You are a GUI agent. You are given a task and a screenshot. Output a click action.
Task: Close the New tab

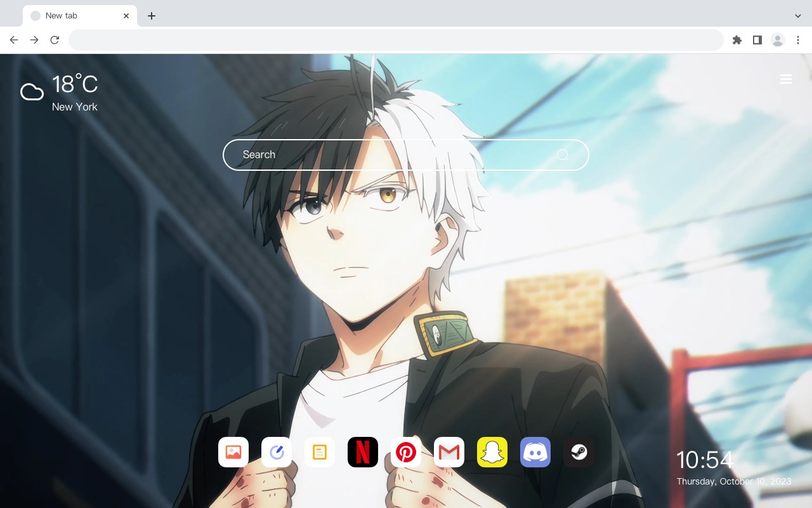(x=126, y=16)
